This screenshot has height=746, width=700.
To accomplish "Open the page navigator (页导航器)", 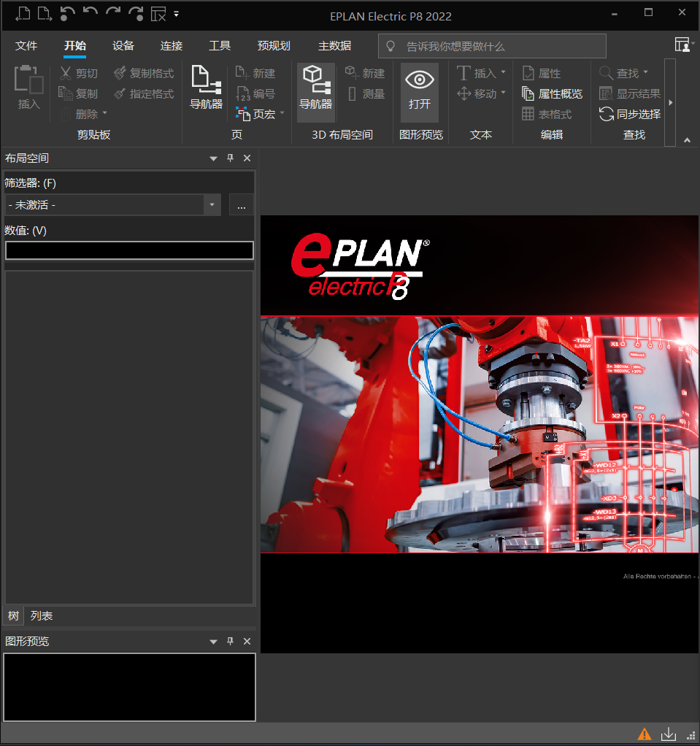I will (205, 92).
